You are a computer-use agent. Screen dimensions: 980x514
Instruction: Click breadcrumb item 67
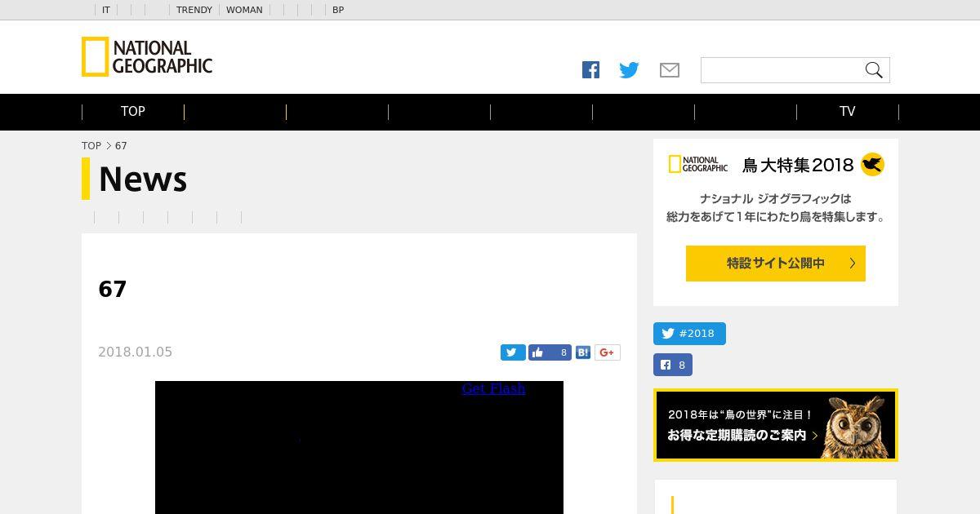point(121,146)
